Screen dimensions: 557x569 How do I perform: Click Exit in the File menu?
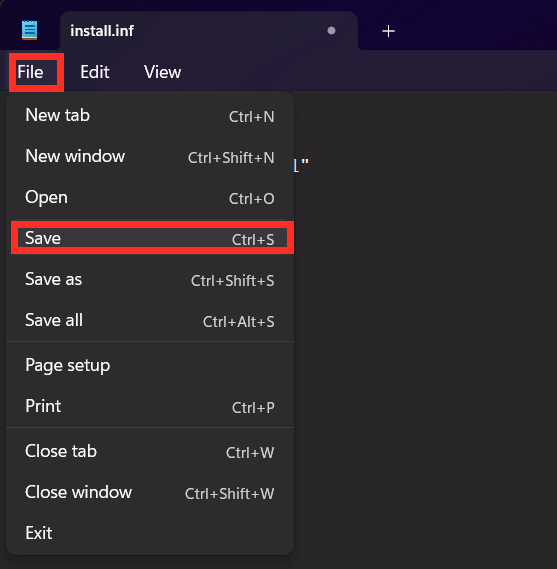(150, 533)
